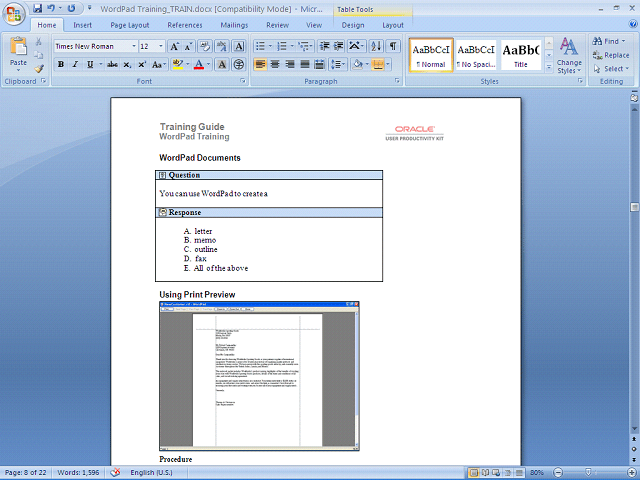
Task: Switch to Full Screen Reading view
Action: tap(485, 473)
